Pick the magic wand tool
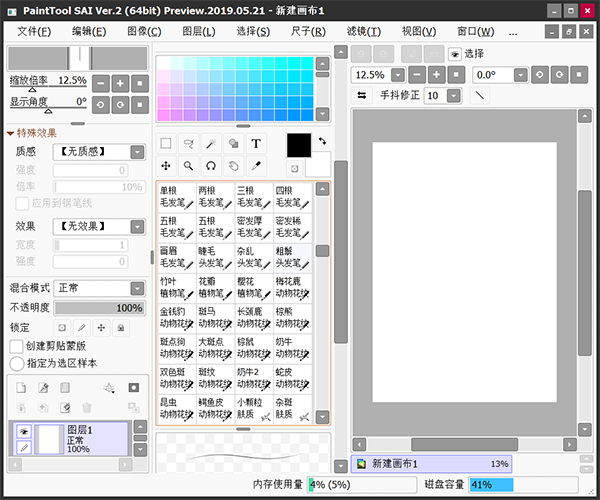 pos(210,144)
